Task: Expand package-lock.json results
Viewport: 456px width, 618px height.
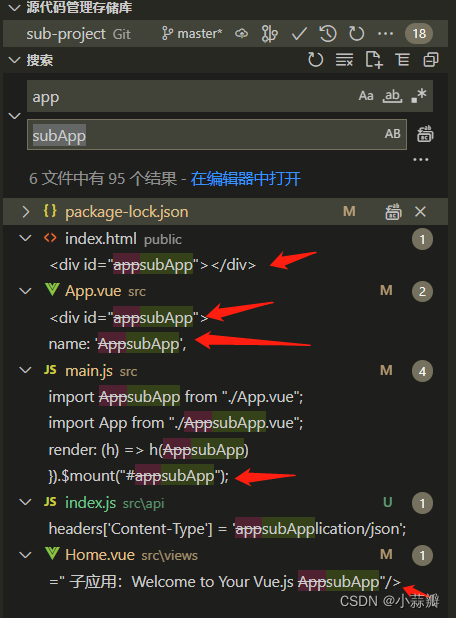Action: point(26,212)
